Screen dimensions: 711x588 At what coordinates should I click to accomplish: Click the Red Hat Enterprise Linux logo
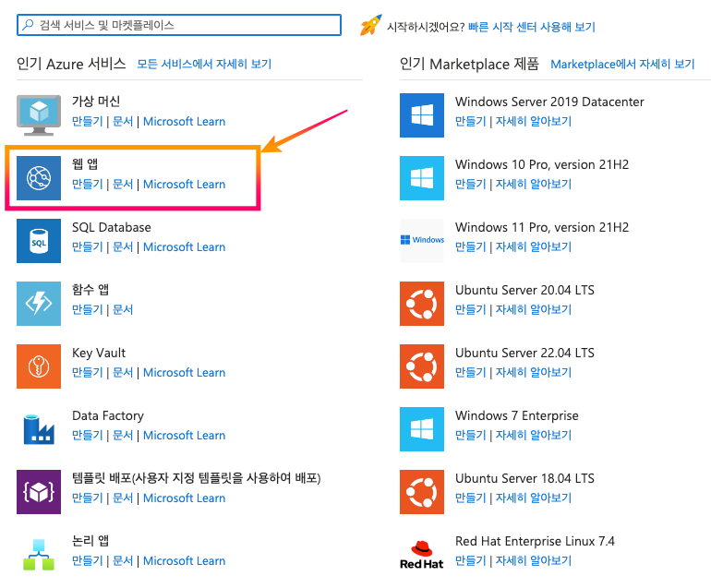tap(422, 555)
